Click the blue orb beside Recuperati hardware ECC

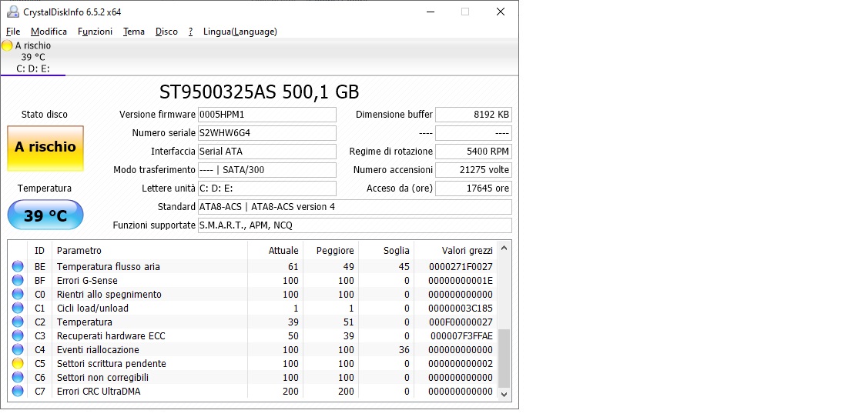[18, 335]
